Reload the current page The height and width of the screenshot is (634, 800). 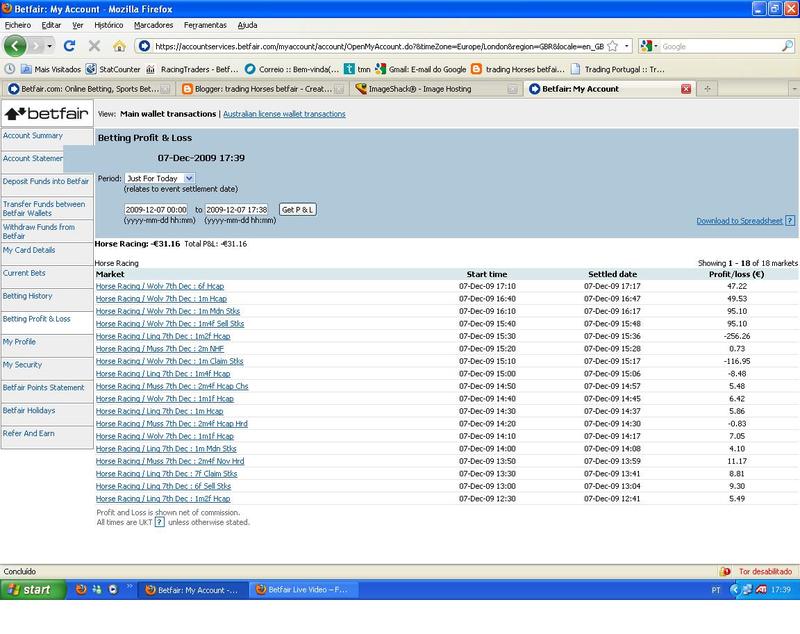click(69, 46)
